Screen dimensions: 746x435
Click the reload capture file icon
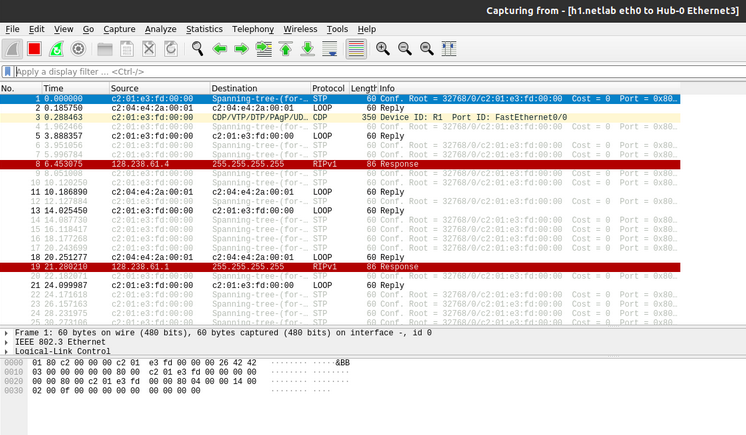tap(171, 49)
